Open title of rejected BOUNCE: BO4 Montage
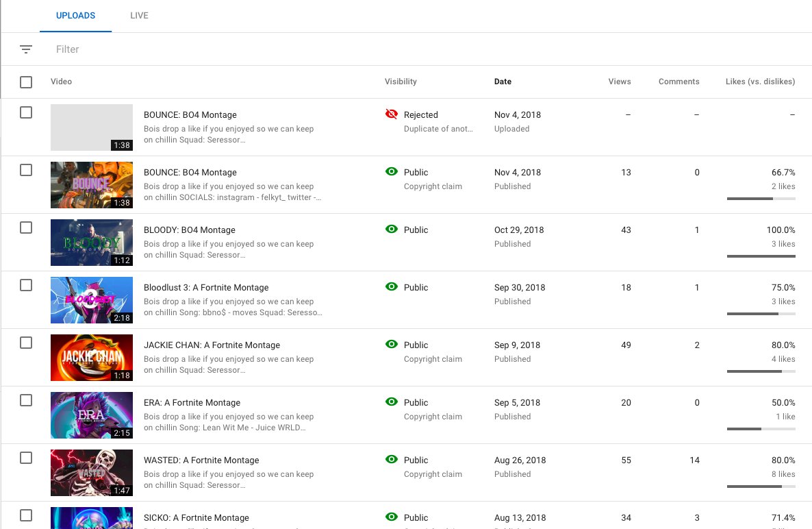 click(x=190, y=115)
